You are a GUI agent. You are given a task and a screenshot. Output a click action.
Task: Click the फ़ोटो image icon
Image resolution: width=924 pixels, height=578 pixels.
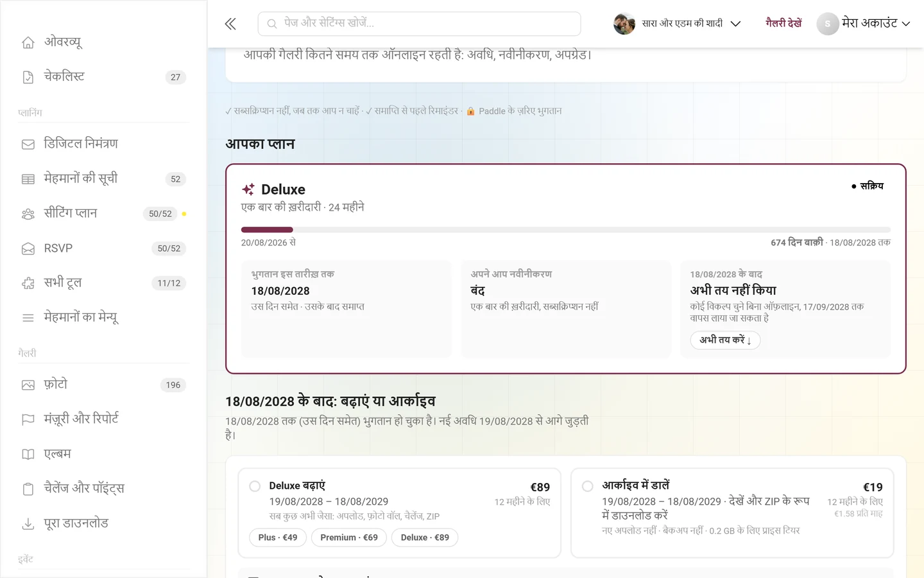pyautogui.click(x=28, y=385)
